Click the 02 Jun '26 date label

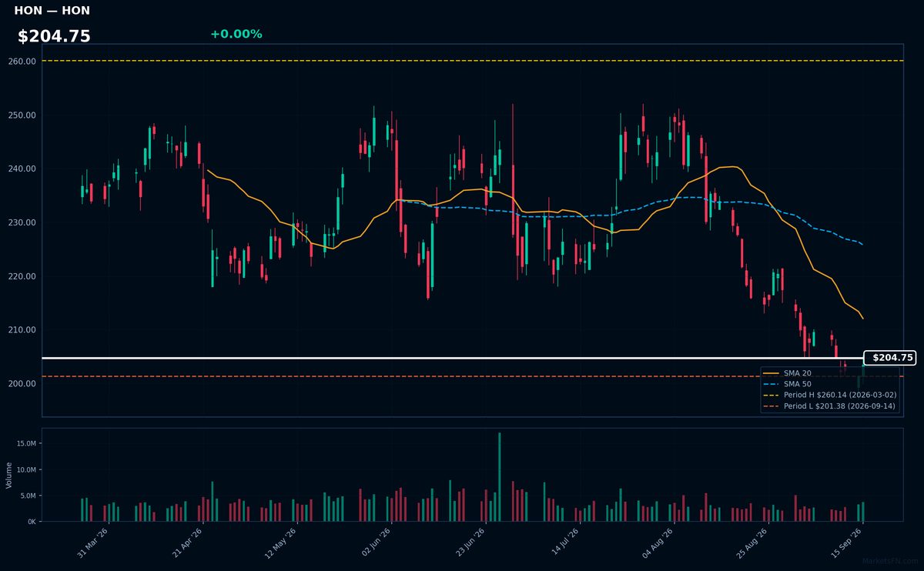pos(375,543)
